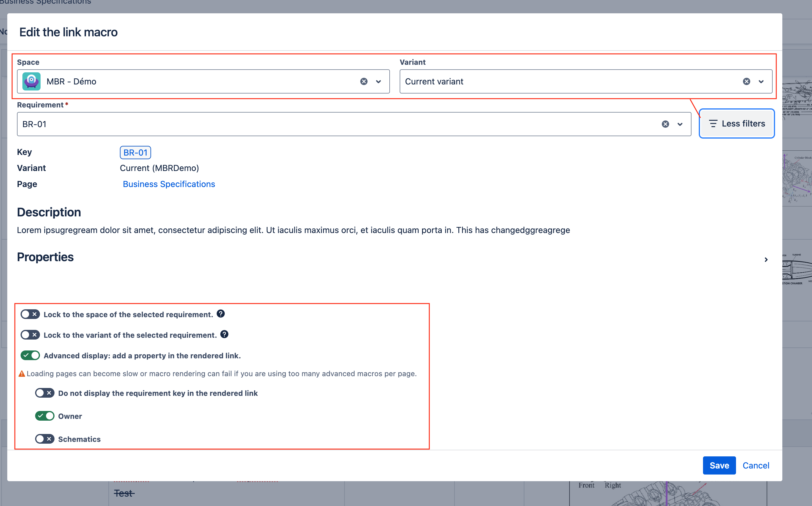Clear the Current variant selection
Screen dimensions: 812x506
point(747,81)
